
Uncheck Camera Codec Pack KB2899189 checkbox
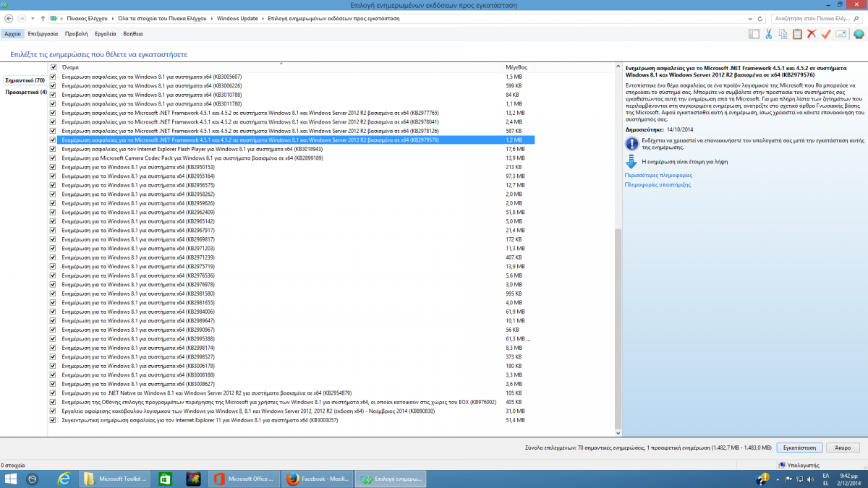point(53,158)
